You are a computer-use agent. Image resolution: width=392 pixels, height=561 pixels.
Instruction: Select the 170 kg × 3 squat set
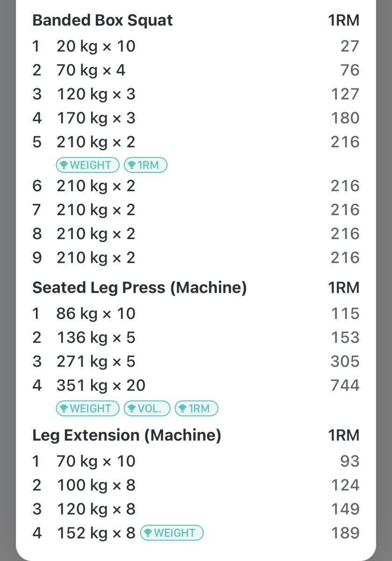(96, 118)
